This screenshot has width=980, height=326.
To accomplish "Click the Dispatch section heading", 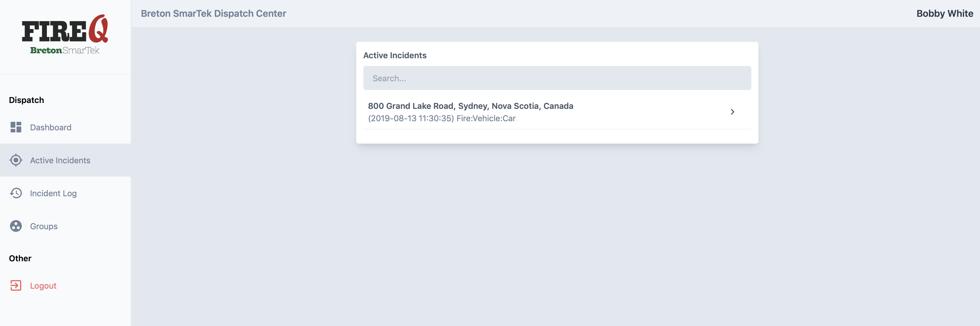I will (x=27, y=100).
